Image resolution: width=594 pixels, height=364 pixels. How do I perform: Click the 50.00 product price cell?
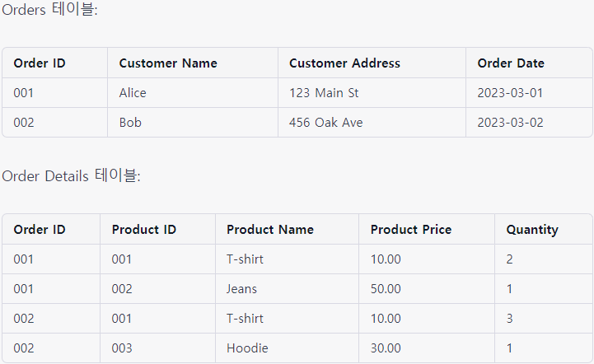coord(386,289)
